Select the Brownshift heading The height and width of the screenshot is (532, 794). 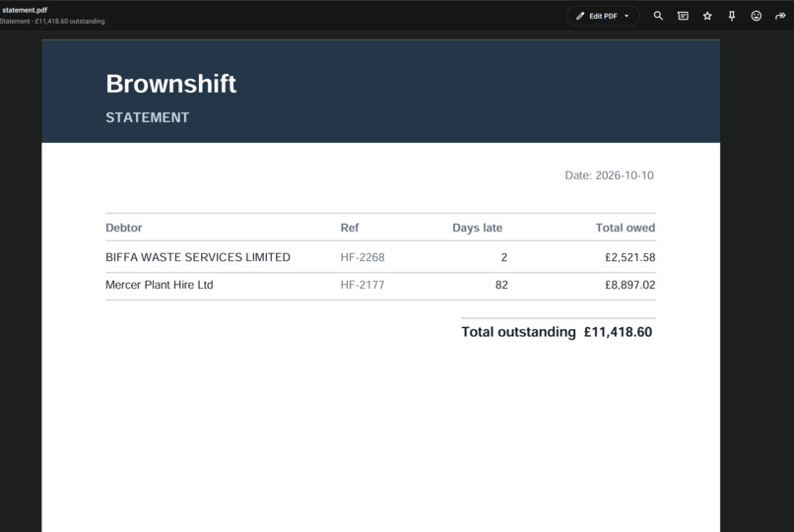170,84
